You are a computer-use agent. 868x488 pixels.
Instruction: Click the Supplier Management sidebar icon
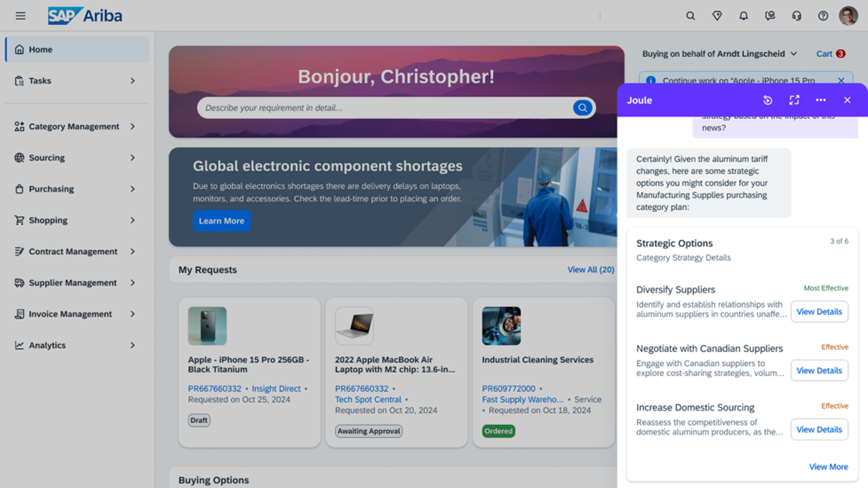click(19, 282)
